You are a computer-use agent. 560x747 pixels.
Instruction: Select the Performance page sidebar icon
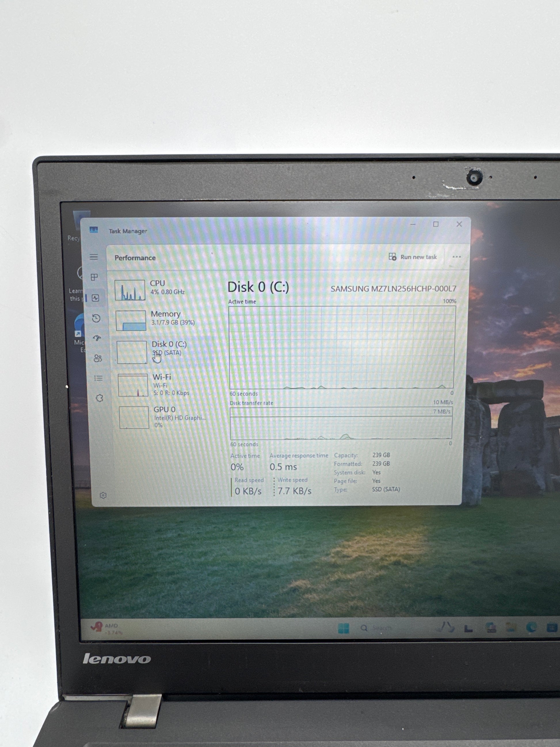tap(96, 298)
